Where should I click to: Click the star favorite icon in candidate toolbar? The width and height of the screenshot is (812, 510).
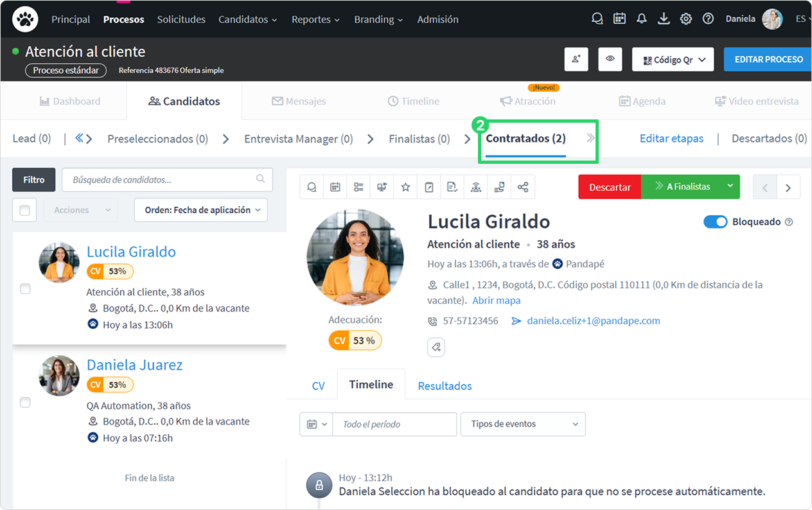[x=405, y=187]
